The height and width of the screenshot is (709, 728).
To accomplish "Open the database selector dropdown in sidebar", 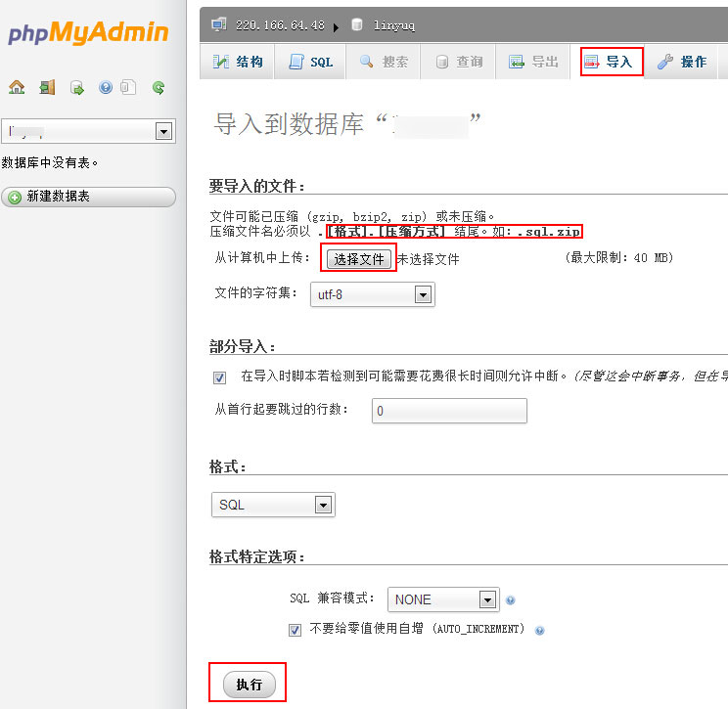I will pyautogui.click(x=88, y=131).
